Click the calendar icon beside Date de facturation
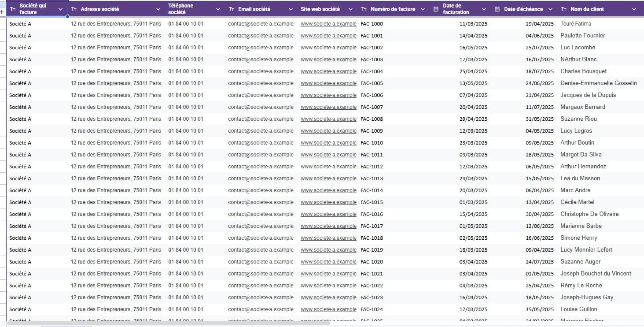This screenshot has width=644, height=327. [436, 9]
